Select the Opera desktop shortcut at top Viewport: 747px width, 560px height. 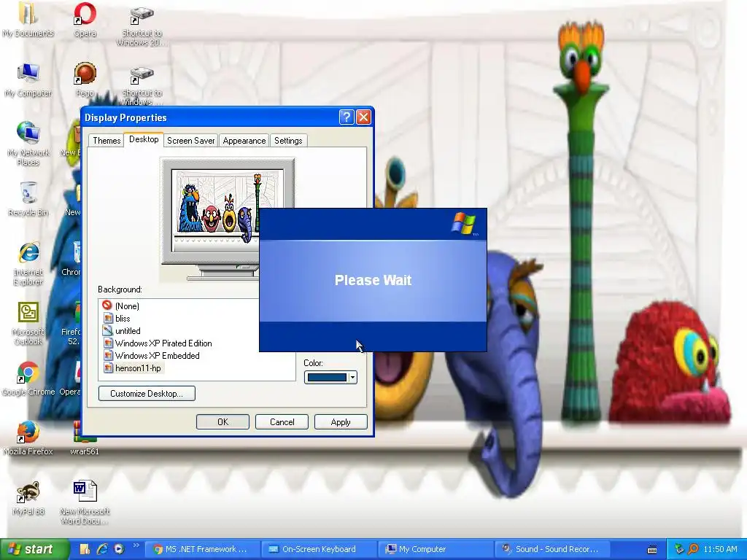pos(85,20)
